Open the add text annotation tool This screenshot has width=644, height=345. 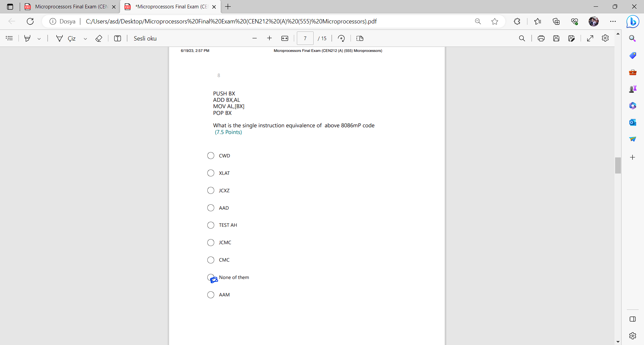coord(118,38)
